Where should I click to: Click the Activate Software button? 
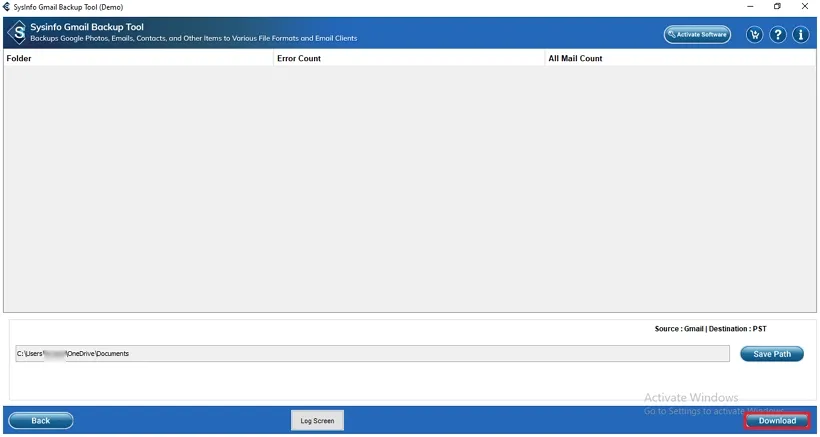pyautogui.click(x=697, y=34)
